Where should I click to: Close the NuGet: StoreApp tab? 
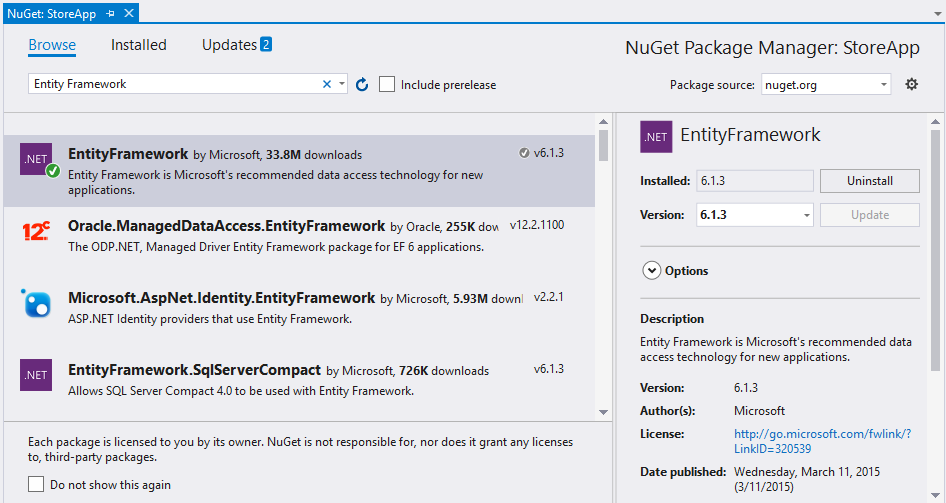(x=129, y=13)
